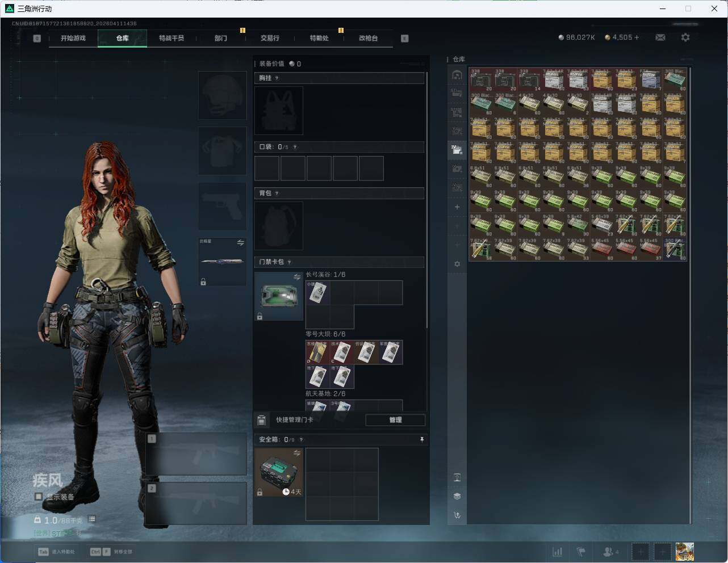728x563 pixels.
Task: Open the settings gear in top bar
Action: point(685,37)
